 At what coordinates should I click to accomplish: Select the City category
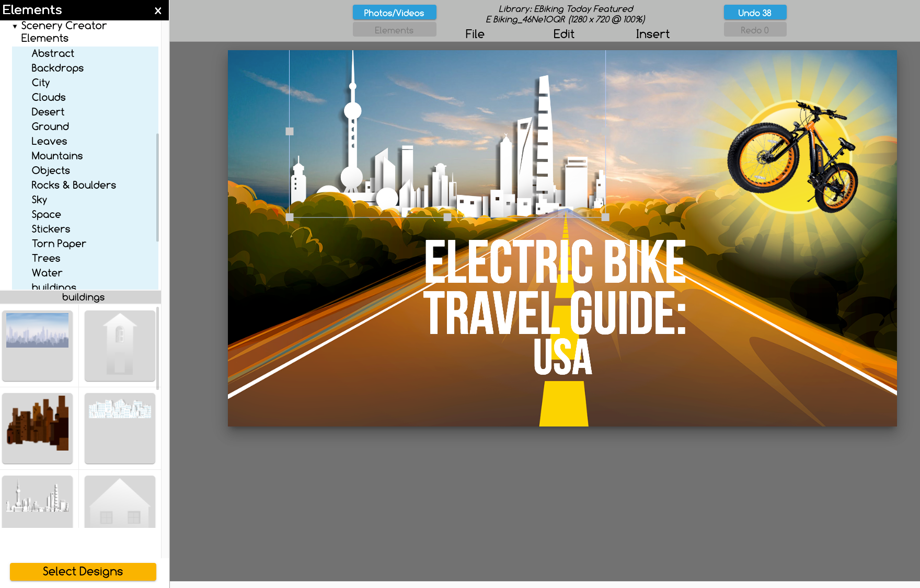41,83
